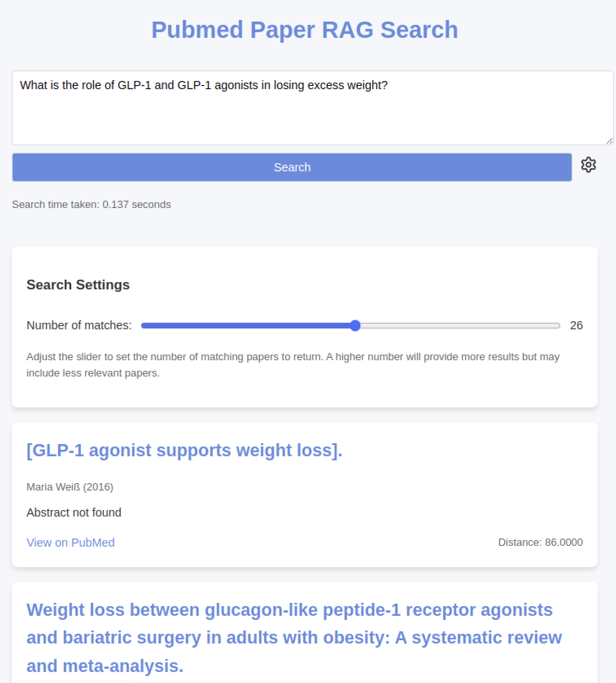Open "[GLP-1 agonist supports weight loss]" paper title
Screen dimensions: 616x683
(184, 451)
